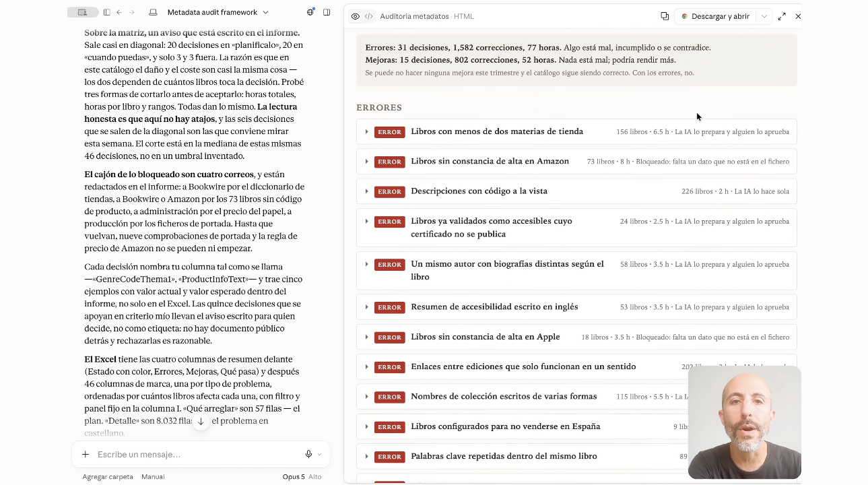Click text '24 libros · 2.5 h'
This screenshot has width=868, height=485.
tap(644, 221)
